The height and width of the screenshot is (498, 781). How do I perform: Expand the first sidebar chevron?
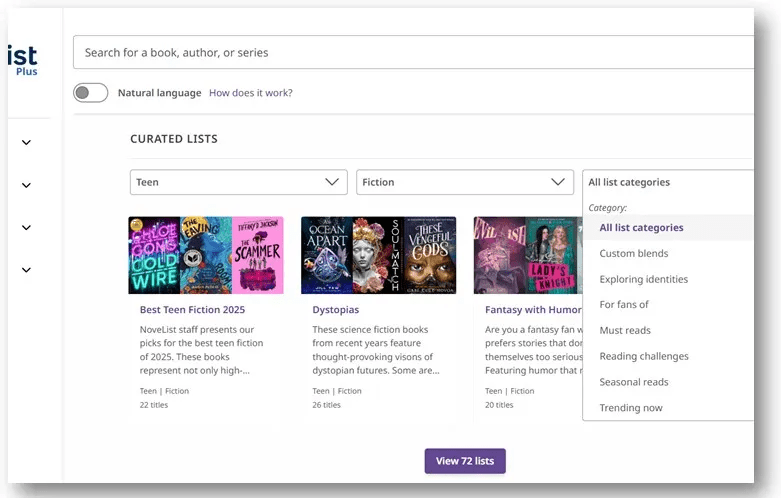coord(26,143)
